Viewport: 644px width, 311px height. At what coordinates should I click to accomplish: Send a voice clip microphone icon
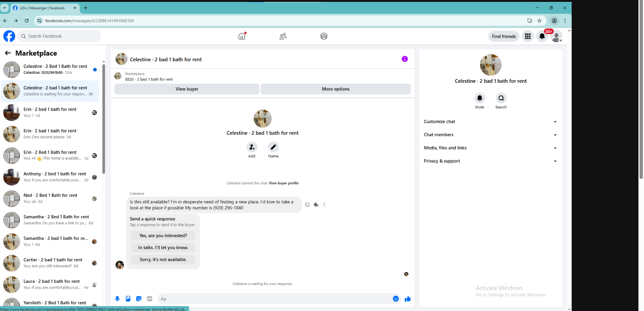click(117, 299)
